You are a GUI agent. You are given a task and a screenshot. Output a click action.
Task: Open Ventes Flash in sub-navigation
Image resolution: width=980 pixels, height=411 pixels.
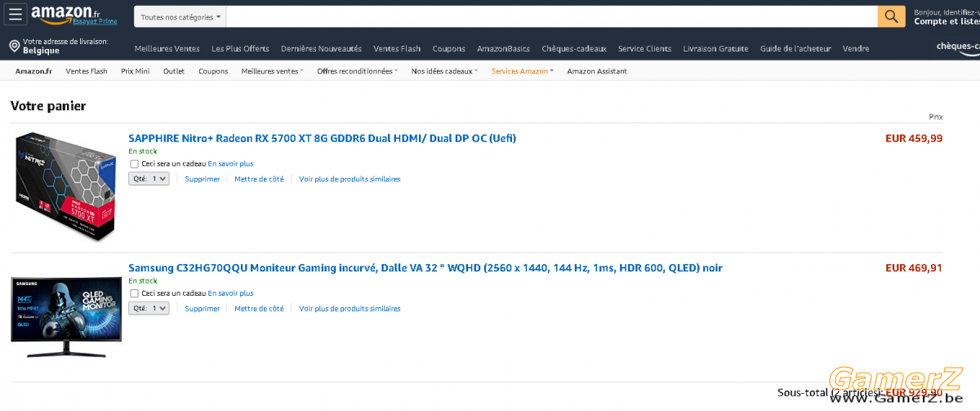(x=87, y=71)
